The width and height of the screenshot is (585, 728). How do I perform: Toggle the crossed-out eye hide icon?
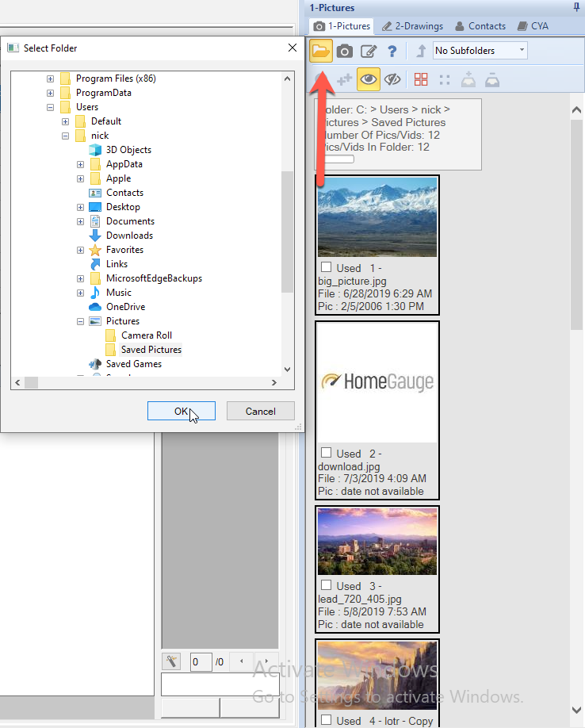pyautogui.click(x=392, y=79)
